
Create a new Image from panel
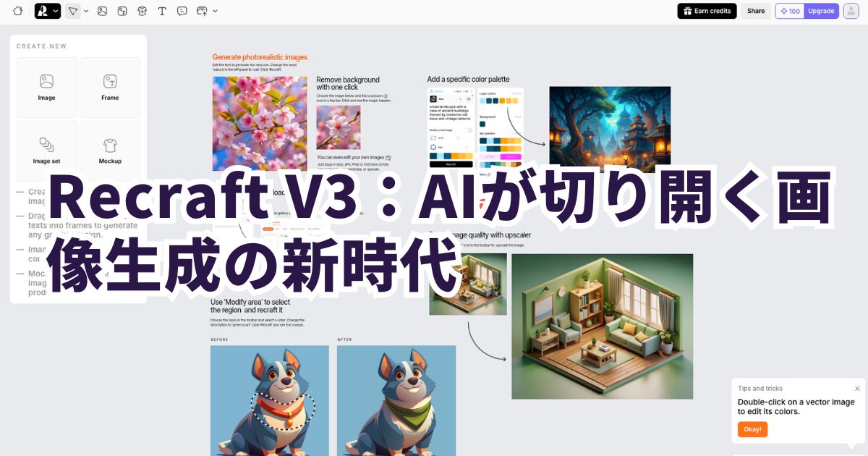click(x=46, y=88)
